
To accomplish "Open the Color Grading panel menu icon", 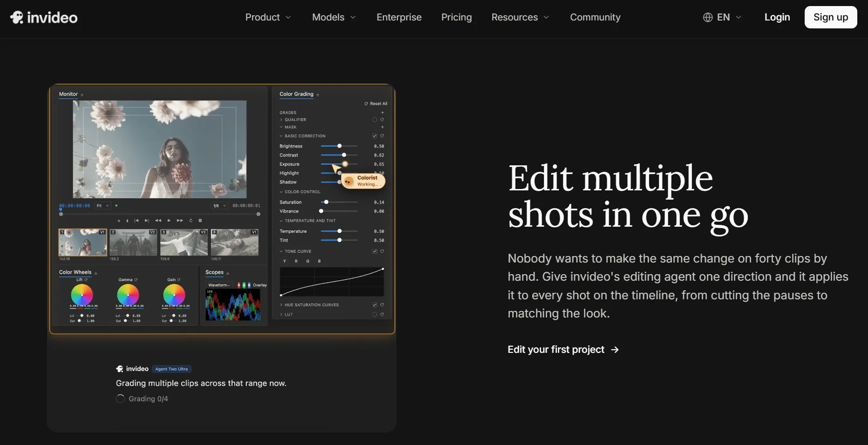I will [x=318, y=95].
